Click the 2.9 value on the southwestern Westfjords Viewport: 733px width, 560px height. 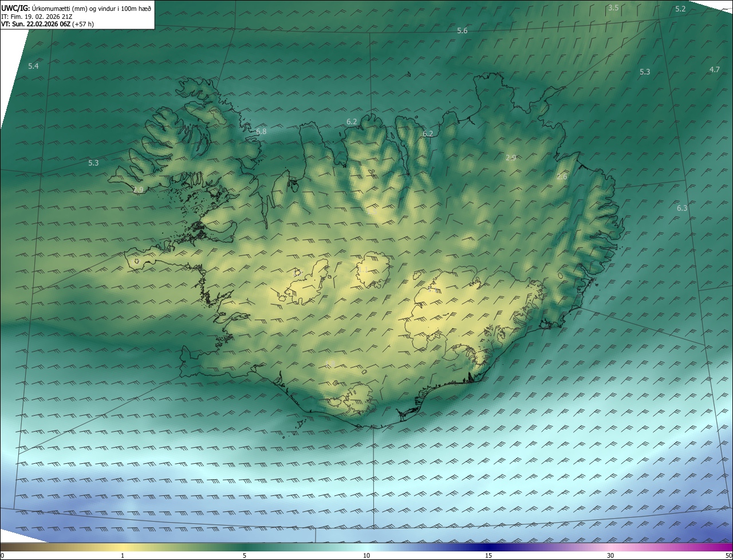pos(138,190)
